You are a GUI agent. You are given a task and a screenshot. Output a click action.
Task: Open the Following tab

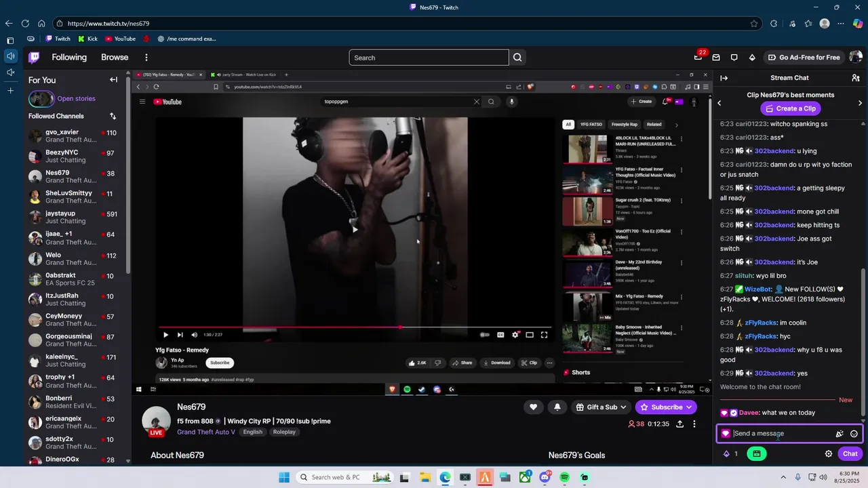[69, 58]
